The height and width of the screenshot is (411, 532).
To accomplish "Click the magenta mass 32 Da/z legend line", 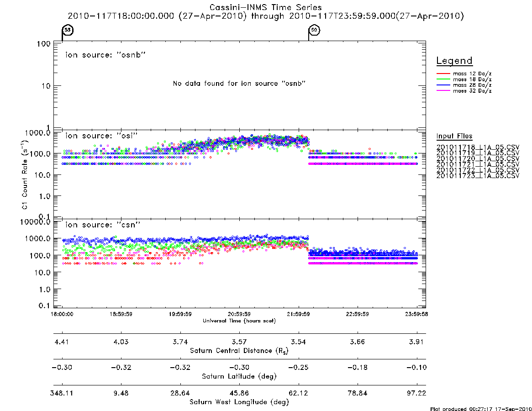I will [443, 90].
